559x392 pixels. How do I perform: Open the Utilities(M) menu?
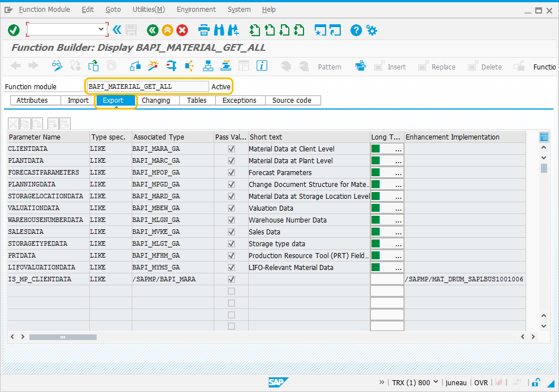tap(149, 10)
